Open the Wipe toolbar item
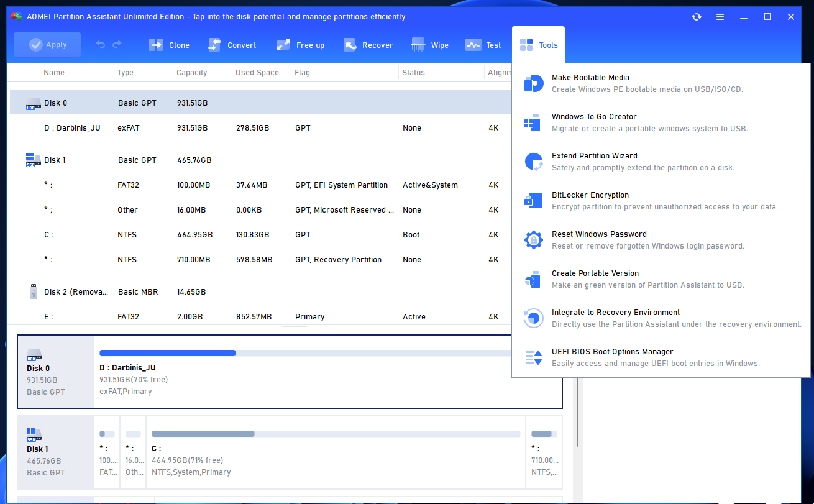Screen dimensions: 814x504 (429, 45)
